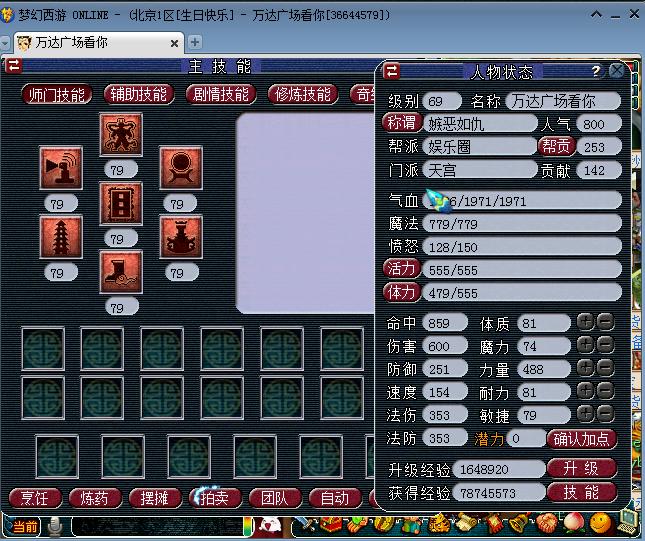Click the two-characters team icon in the bottom bar

(412, 526)
